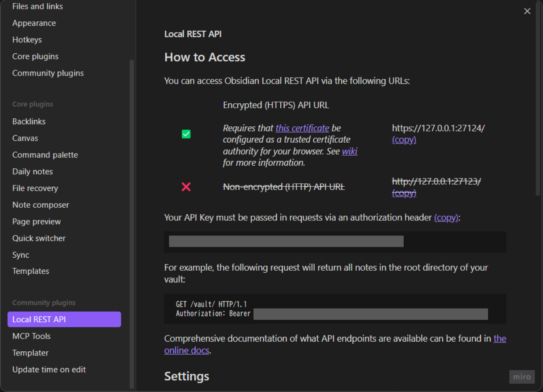Click the http://127.0.0.1:27123/ URL text
The width and height of the screenshot is (543, 392).
(436, 181)
